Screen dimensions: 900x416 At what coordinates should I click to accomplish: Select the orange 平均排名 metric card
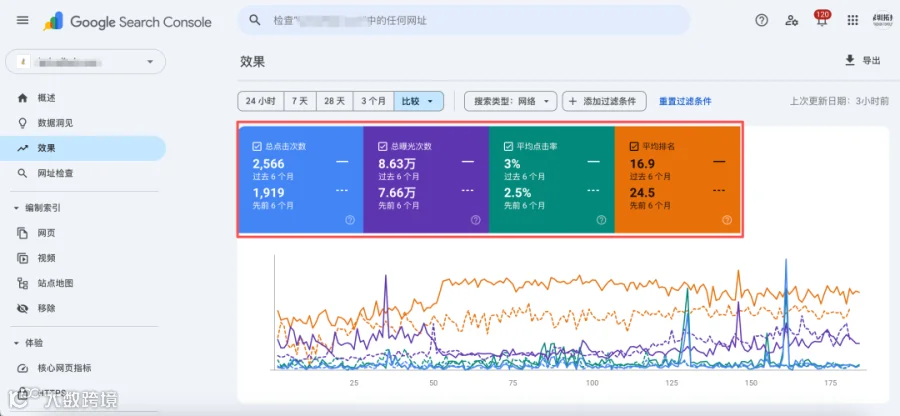(677, 180)
